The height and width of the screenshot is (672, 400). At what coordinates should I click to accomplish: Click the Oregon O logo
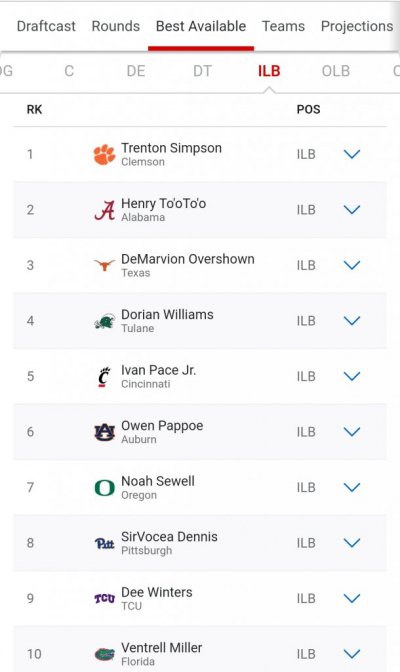(x=105, y=488)
